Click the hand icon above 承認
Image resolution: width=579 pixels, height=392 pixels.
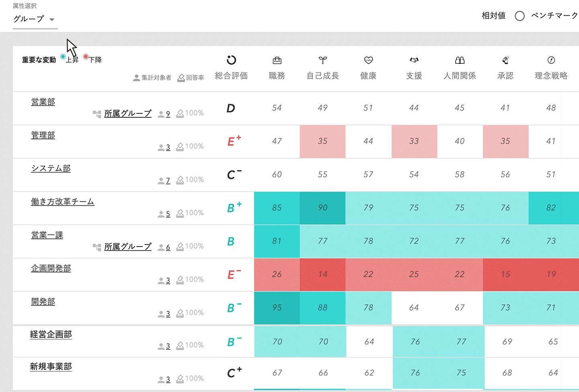505,60
